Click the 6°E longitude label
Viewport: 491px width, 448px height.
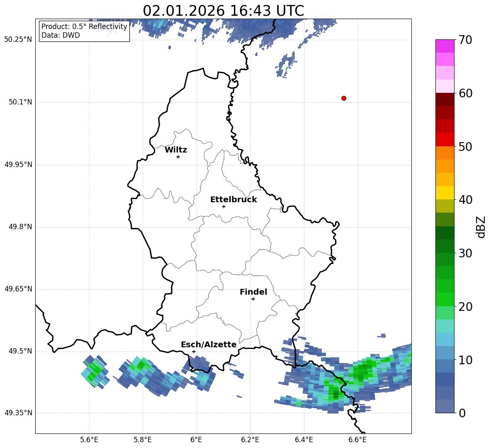(196, 440)
